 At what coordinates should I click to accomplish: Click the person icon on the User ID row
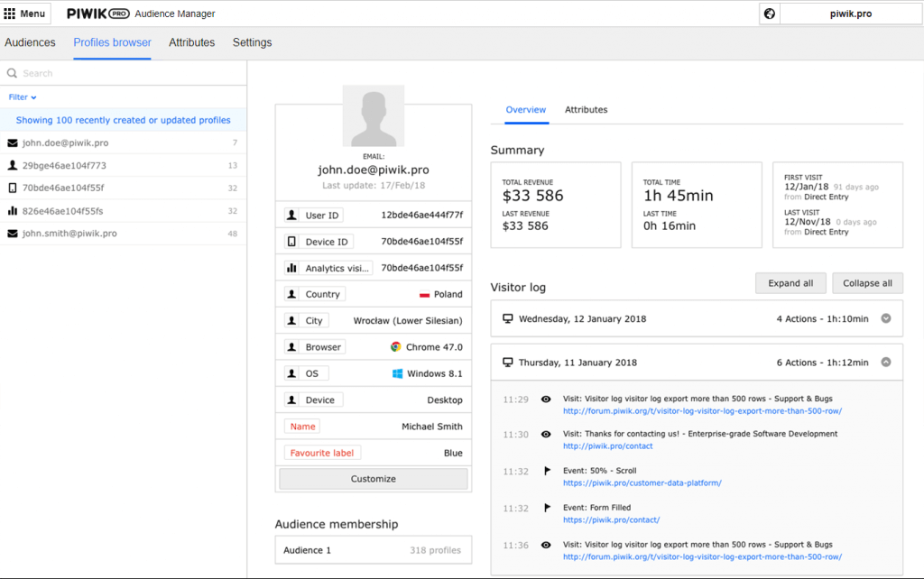[291, 215]
